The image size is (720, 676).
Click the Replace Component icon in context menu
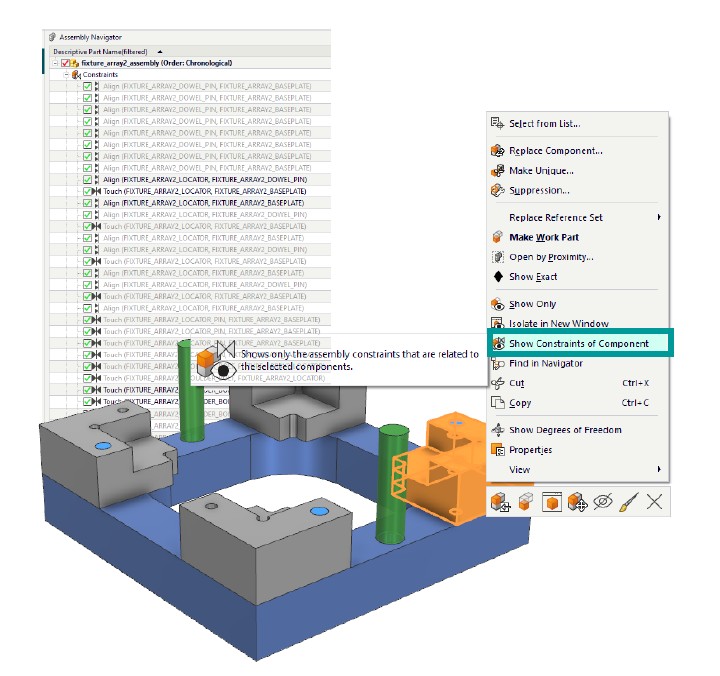[x=497, y=151]
